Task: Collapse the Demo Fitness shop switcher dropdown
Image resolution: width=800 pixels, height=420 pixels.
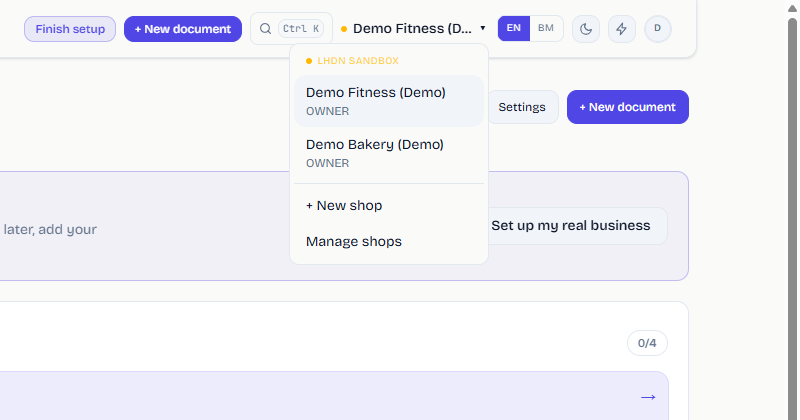Action: pos(413,29)
